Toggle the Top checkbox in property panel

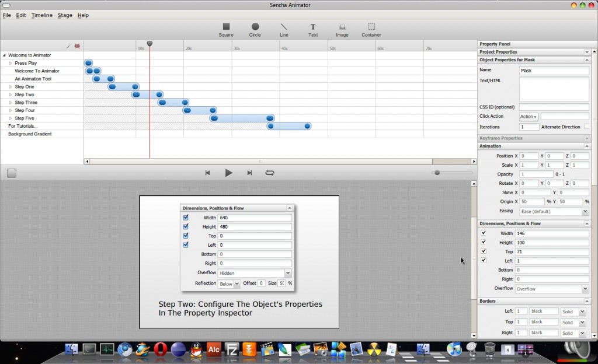(484, 251)
